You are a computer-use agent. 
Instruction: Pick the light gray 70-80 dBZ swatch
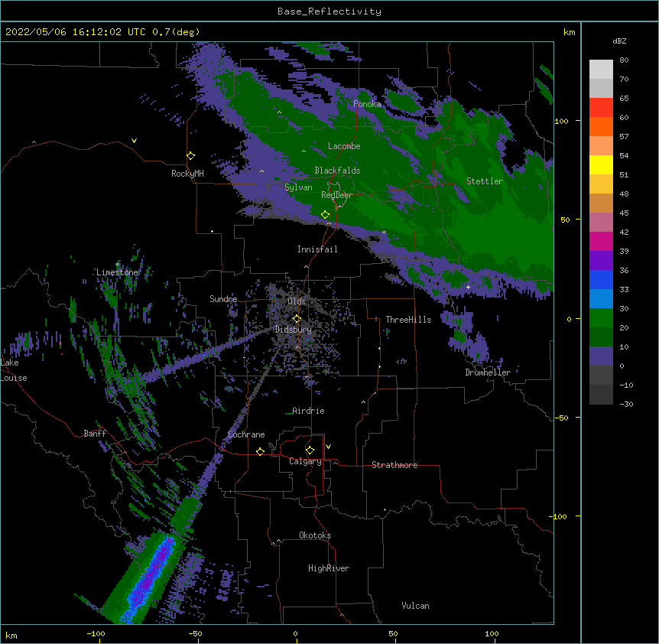pos(601,70)
